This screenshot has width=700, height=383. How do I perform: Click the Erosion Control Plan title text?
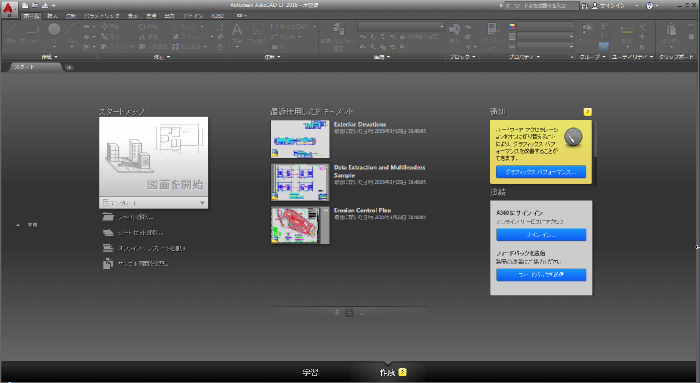click(x=362, y=210)
